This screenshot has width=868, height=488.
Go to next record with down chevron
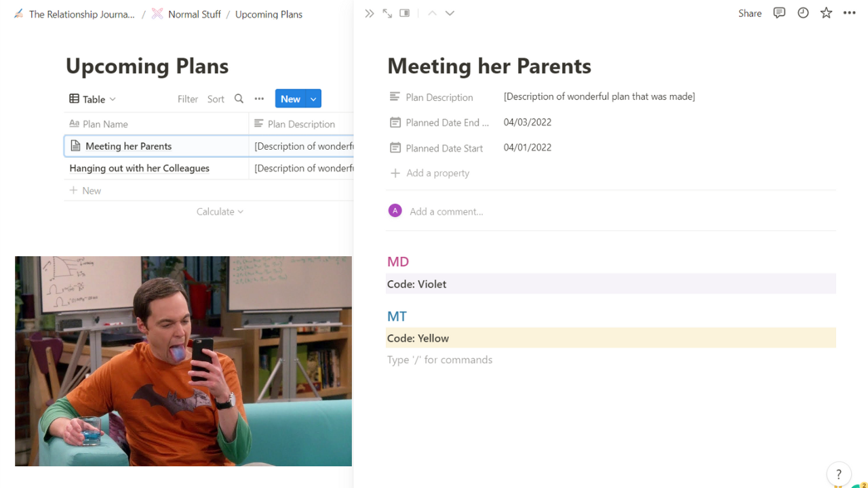point(450,14)
